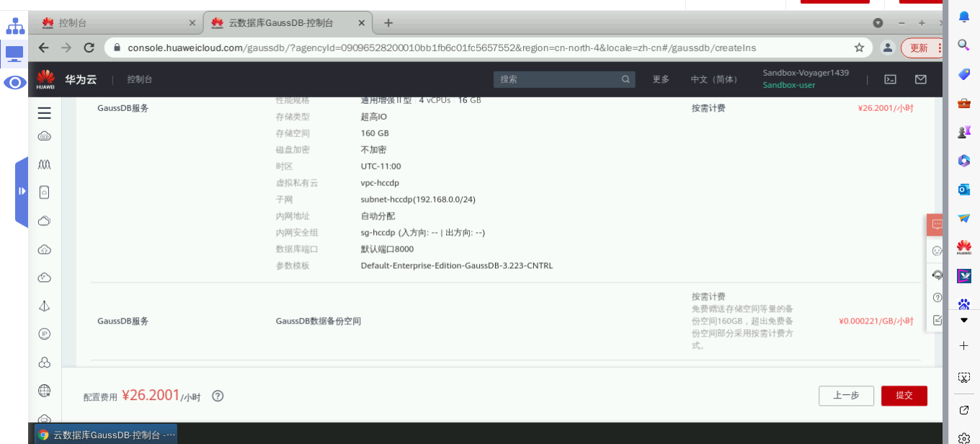Click the ¥0.000221/GB/小时 backup price
This screenshot has height=444, width=980.
876,321
